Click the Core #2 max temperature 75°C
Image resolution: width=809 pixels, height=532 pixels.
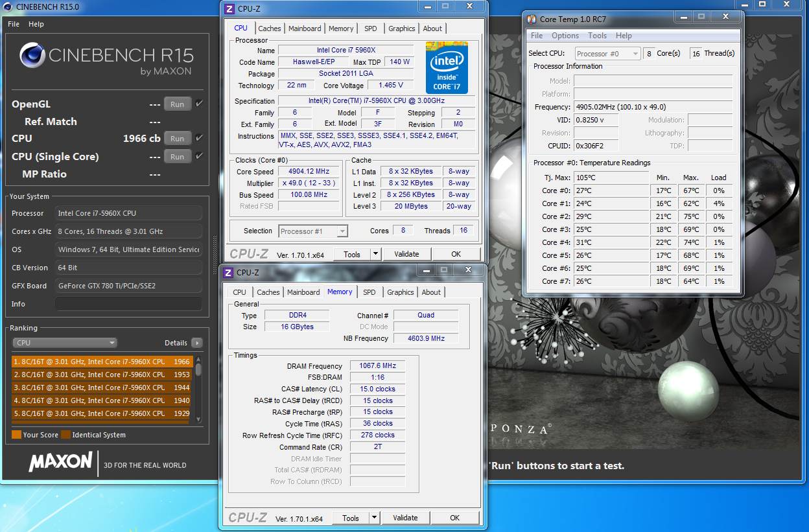(x=691, y=216)
